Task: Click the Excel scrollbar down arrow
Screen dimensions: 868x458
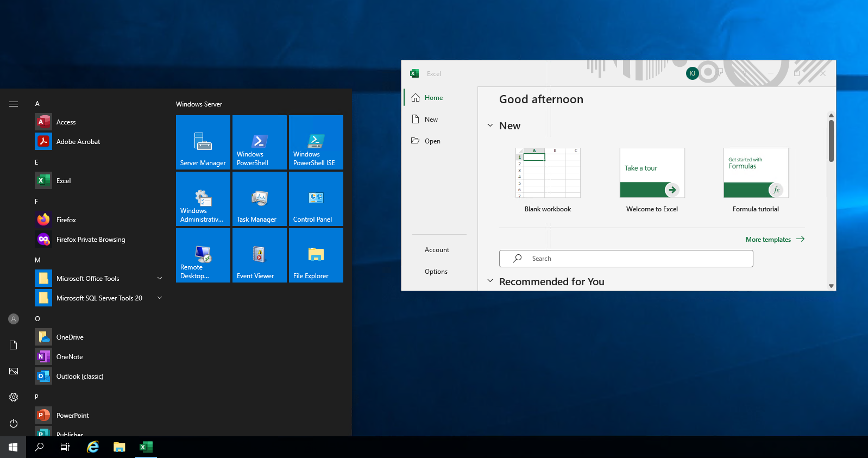Action: tap(831, 286)
